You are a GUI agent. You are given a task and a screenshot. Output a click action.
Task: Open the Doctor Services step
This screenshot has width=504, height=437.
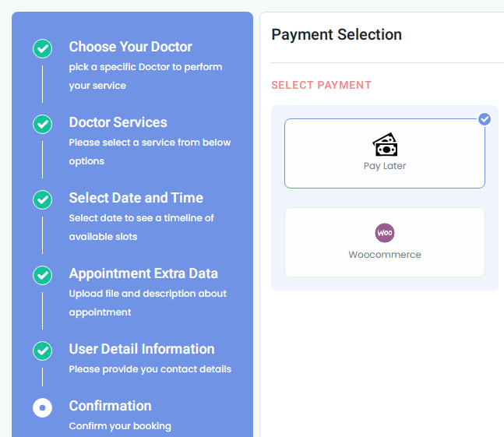coord(118,122)
